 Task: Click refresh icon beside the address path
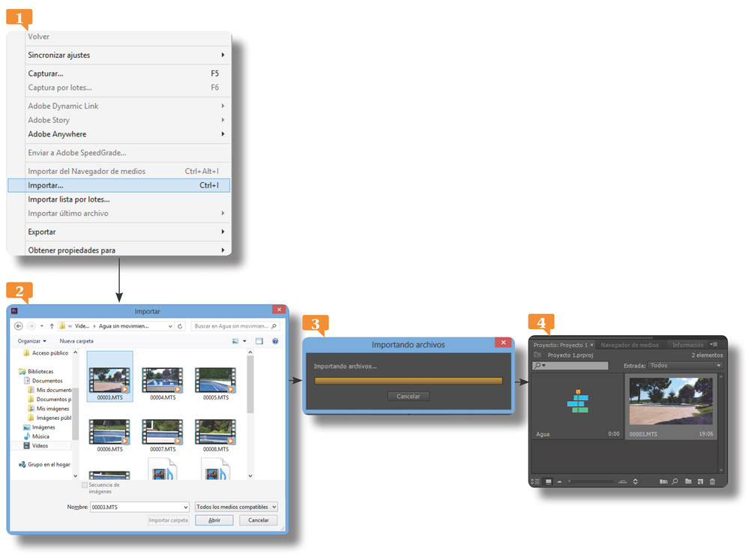(x=181, y=326)
